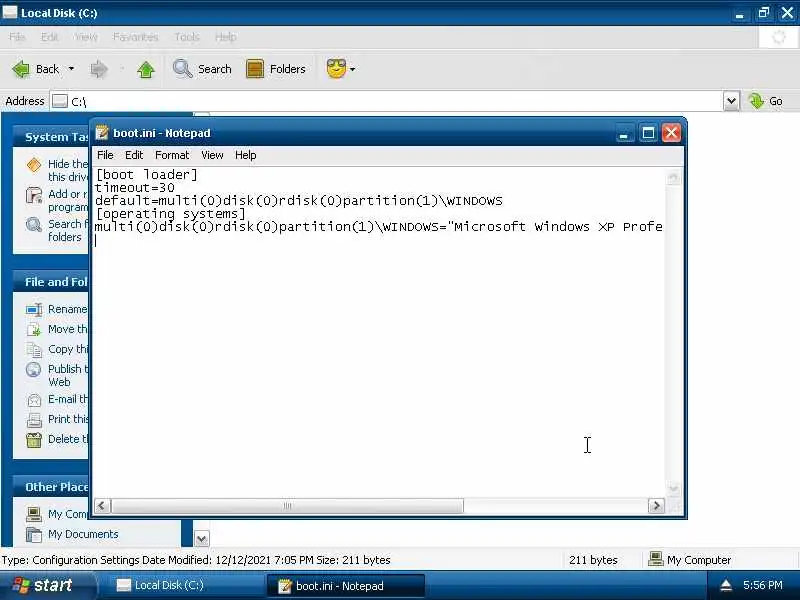
Task: Click Notepad horizontal scrollbar left arrow
Action: pos(102,506)
